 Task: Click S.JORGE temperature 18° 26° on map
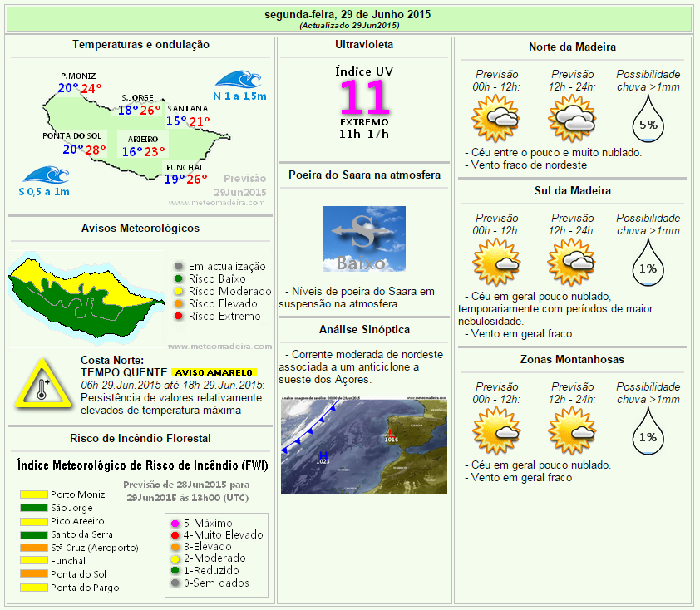[140, 111]
